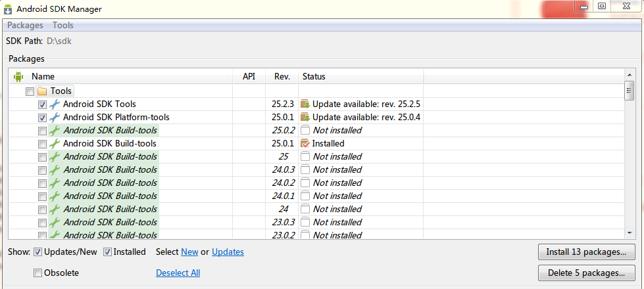Viewport: 644px width, 289px height.
Task: Click the not-installed status icon for rev 24.0.2
Action: (305, 183)
